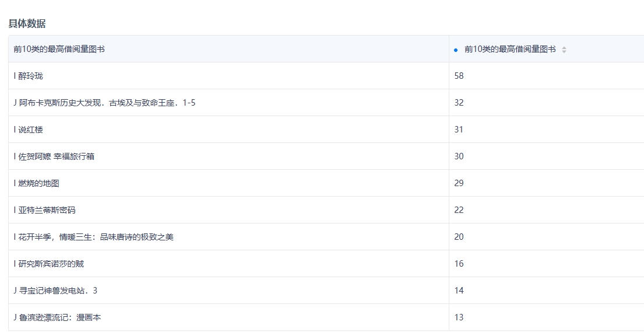Click the value 32 cell
The height and width of the screenshot is (332, 644).
tap(546, 103)
